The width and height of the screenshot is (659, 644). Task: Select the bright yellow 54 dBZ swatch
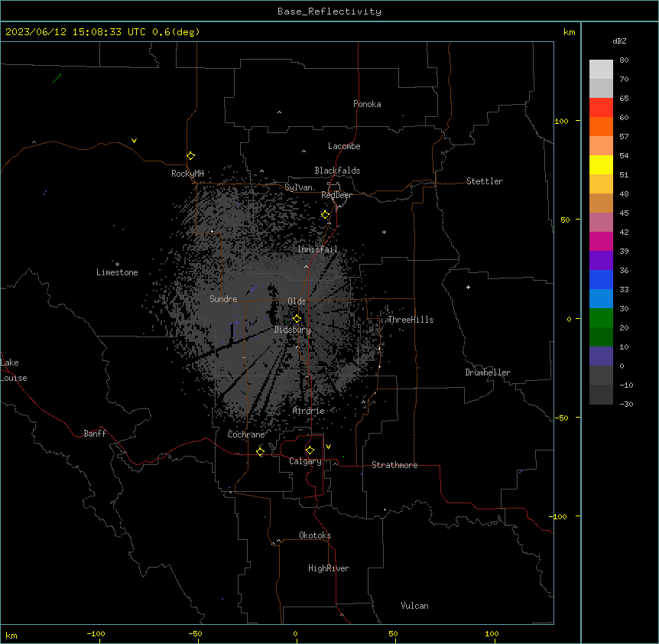click(601, 164)
